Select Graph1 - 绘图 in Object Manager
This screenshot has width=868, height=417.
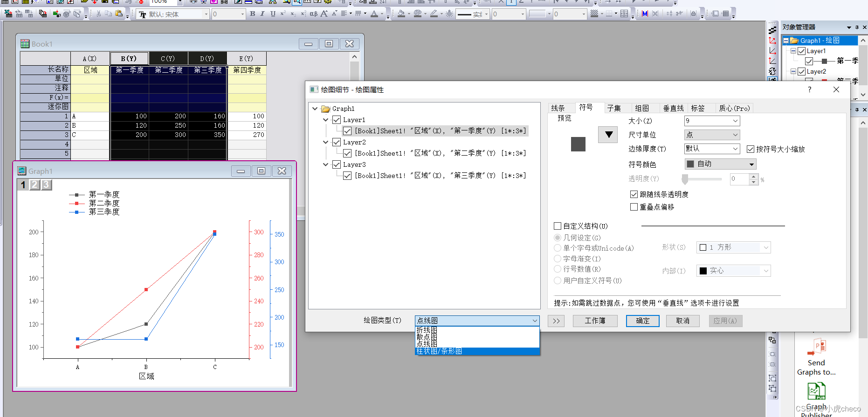click(820, 41)
